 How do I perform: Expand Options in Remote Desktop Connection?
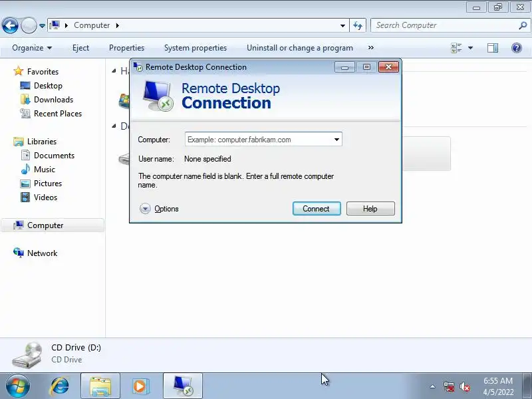tap(159, 209)
